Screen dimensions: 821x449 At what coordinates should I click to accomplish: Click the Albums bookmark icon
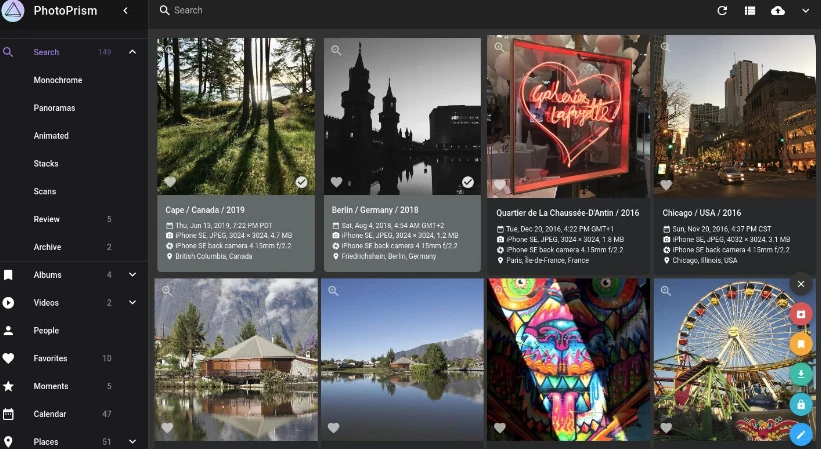pos(8,275)
